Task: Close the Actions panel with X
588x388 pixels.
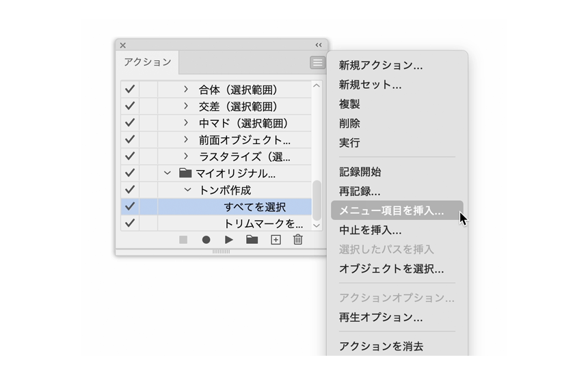Action: 123,45
